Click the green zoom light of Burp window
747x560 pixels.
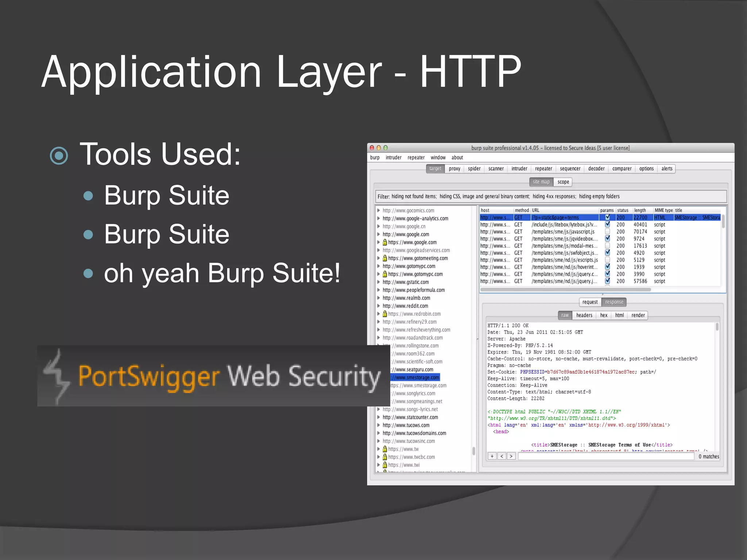[x=385, y=148]
